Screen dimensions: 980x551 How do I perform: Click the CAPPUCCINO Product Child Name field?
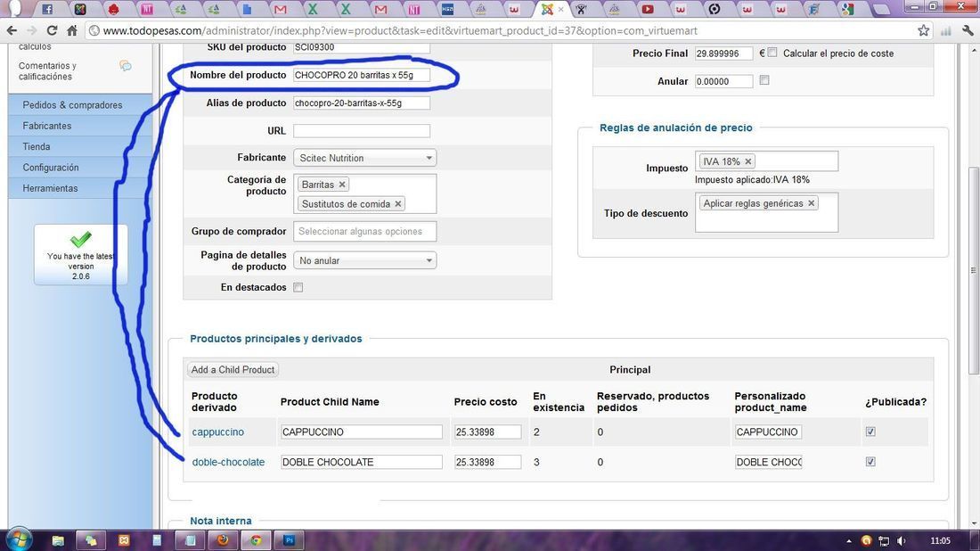361,432
